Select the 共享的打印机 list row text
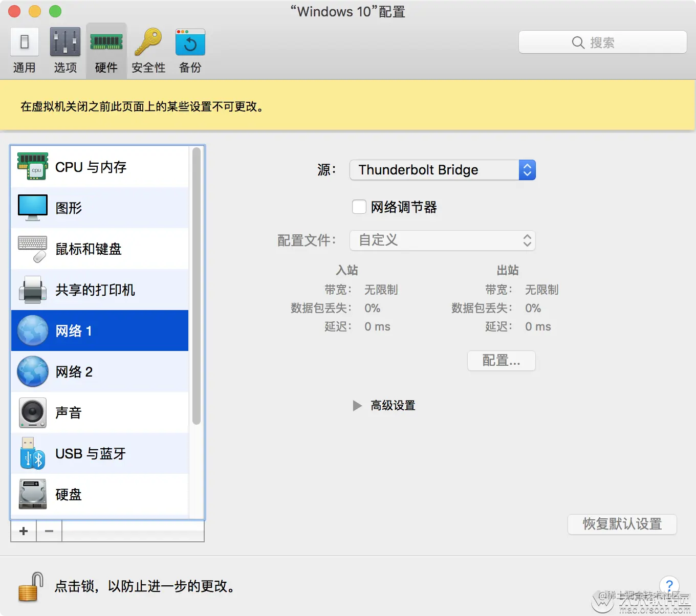696x616 pixels. coord(95,290)
